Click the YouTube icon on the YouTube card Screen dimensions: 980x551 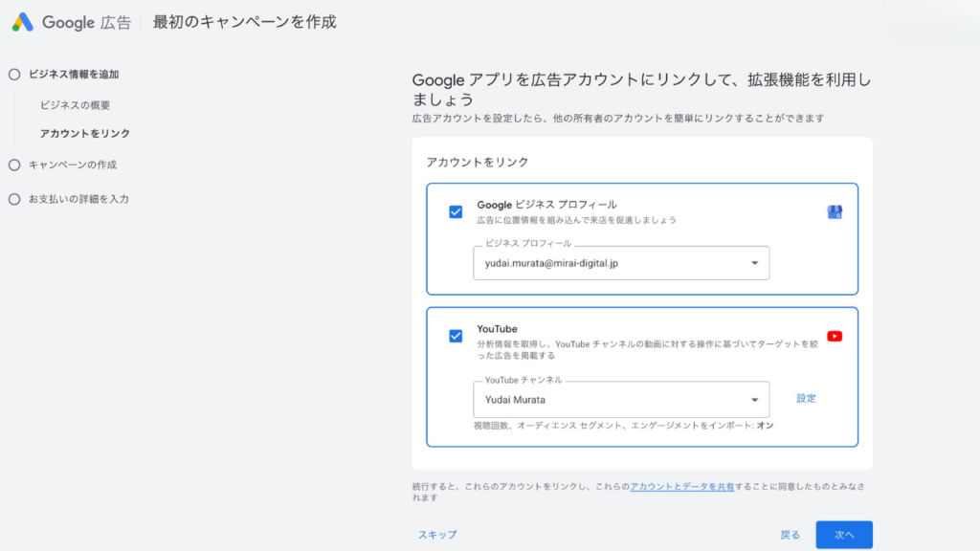[834, 336]
